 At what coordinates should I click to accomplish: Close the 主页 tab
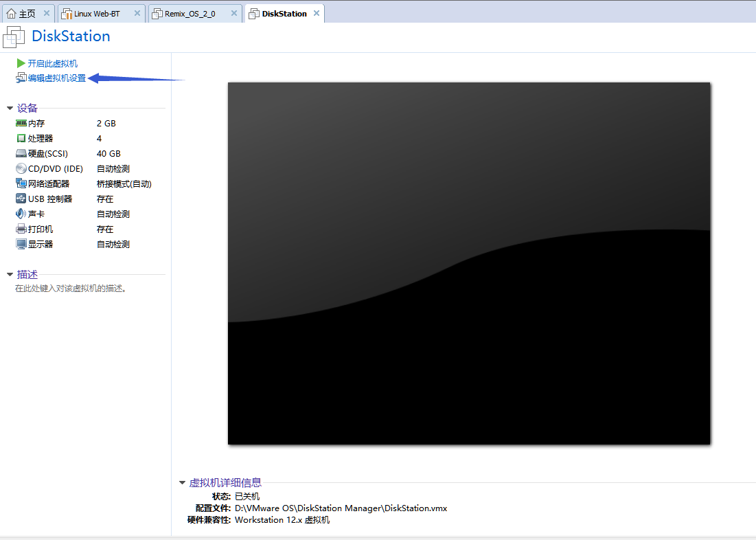[46, 13]
